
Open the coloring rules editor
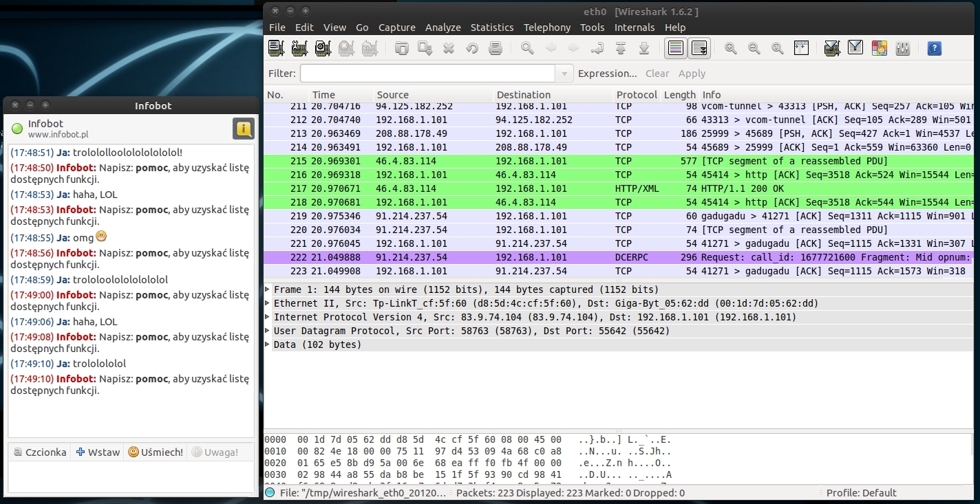pyautogui.click(x=879, y=48)
